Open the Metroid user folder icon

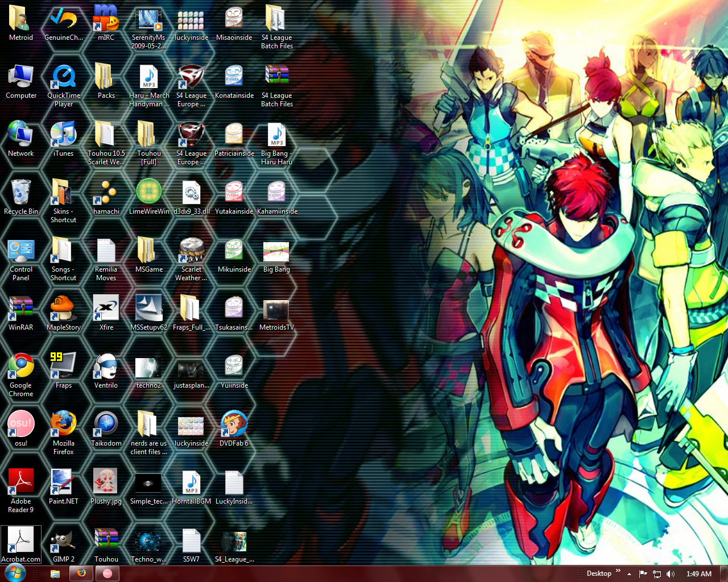(x=21, y=23)
